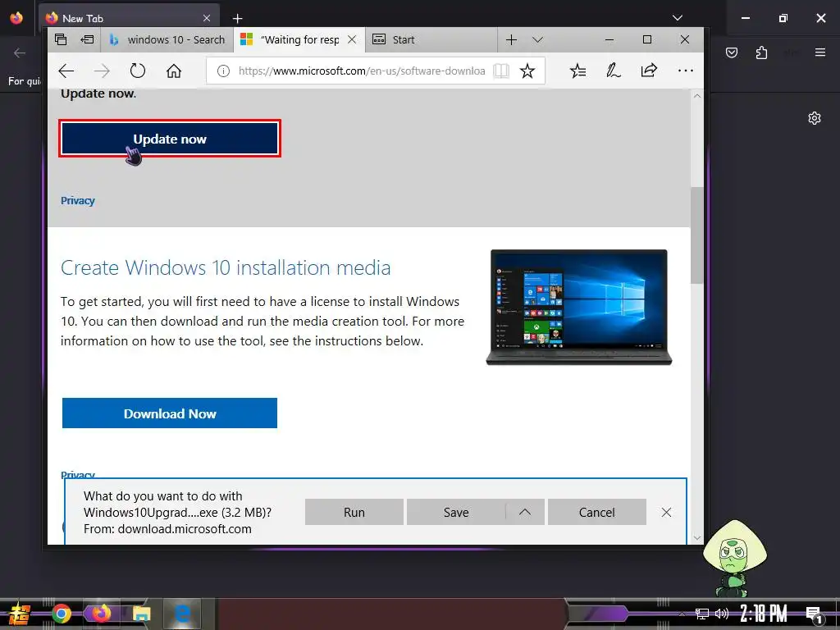Open Edge favorites hub icon
This screenshot has width=840, height=630.
578,71
